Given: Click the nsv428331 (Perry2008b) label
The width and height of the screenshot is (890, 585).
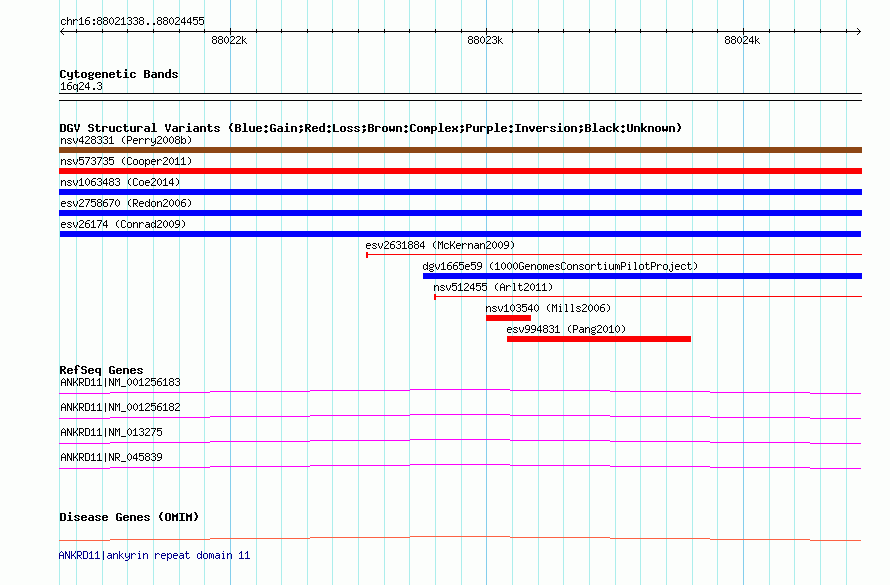Looking at the screenshot, I should 126,140.
